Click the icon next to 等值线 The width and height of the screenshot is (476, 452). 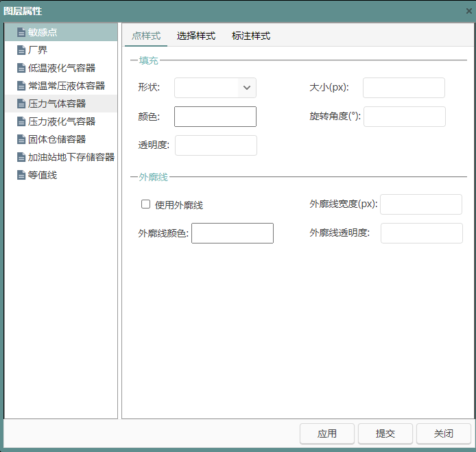21,175
